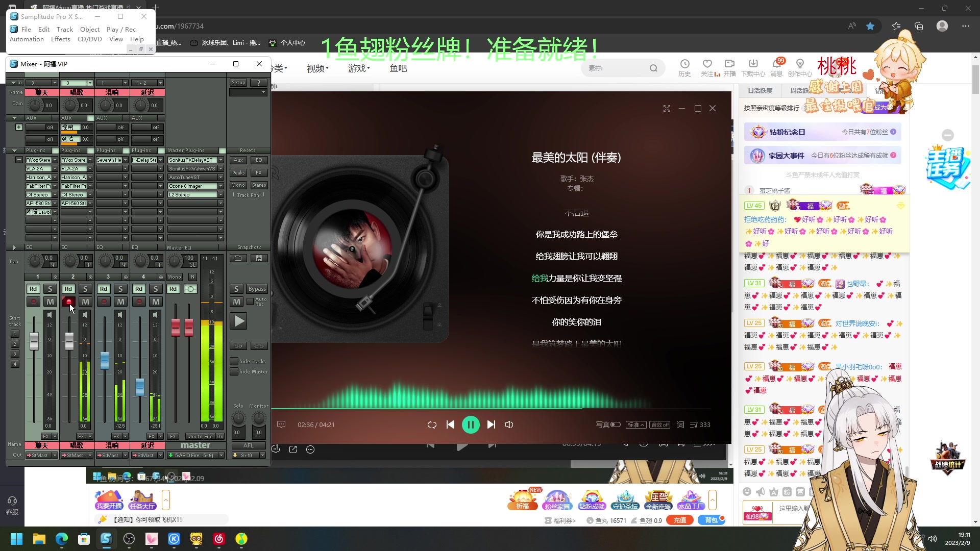Click Mix to File button
980x551 pixels.
point(200,436)
